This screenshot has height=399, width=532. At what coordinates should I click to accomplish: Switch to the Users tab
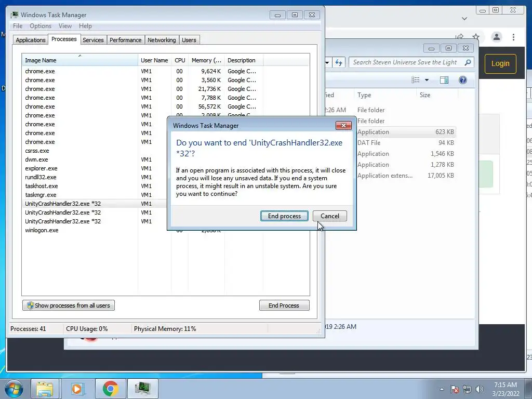point(189,40)
